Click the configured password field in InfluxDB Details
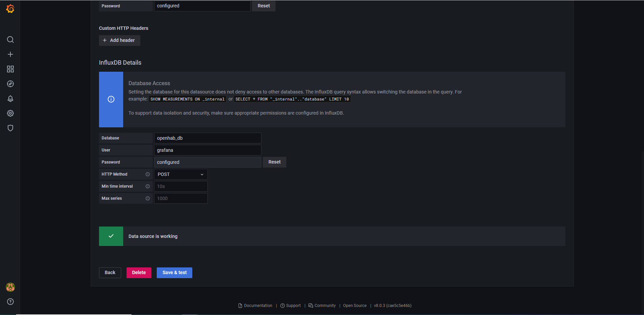 (x=208, y=162)
